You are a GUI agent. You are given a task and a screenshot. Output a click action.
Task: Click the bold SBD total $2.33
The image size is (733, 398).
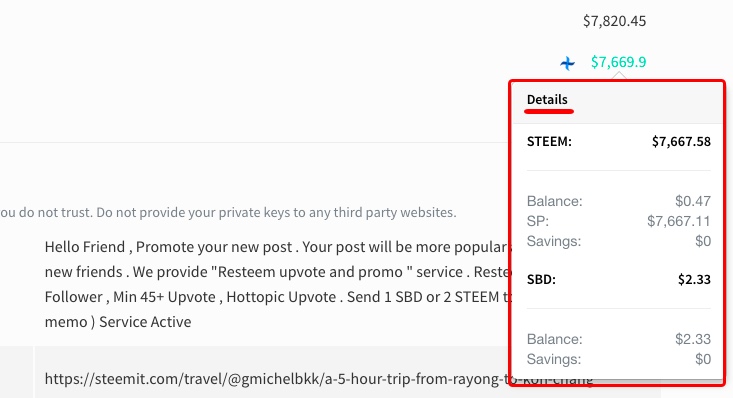point(694,280)
